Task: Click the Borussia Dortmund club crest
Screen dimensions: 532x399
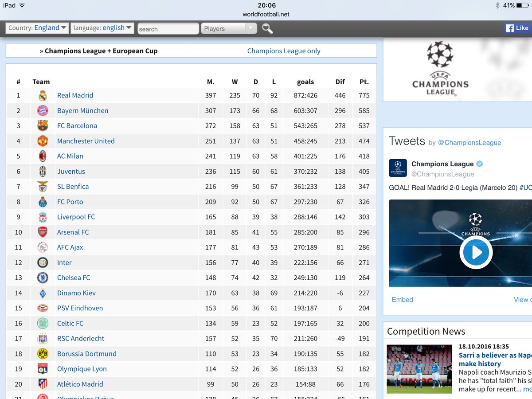Action: (x=43, y=354)
